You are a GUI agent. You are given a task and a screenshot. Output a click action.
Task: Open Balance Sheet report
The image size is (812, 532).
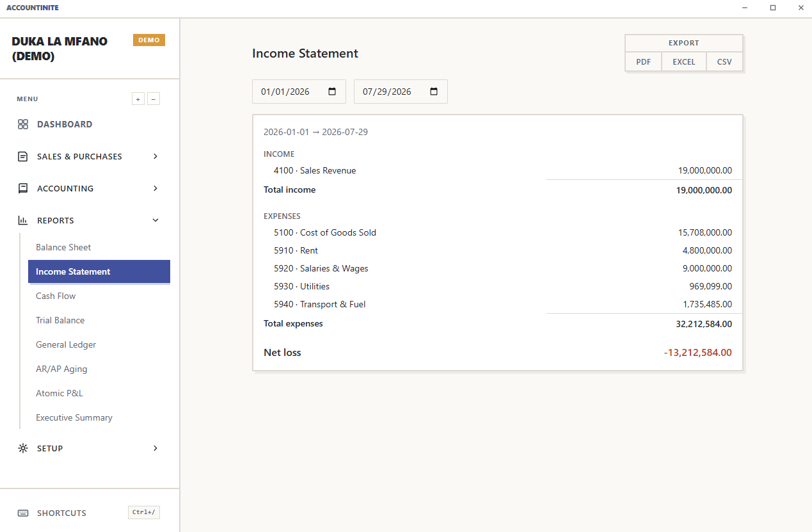(x=99, y=247)
